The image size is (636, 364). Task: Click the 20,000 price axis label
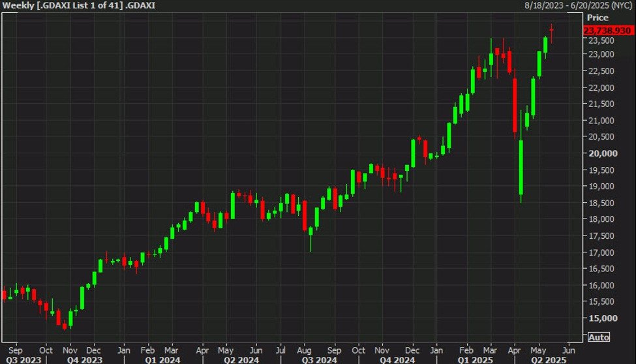(x=602, y=153)
